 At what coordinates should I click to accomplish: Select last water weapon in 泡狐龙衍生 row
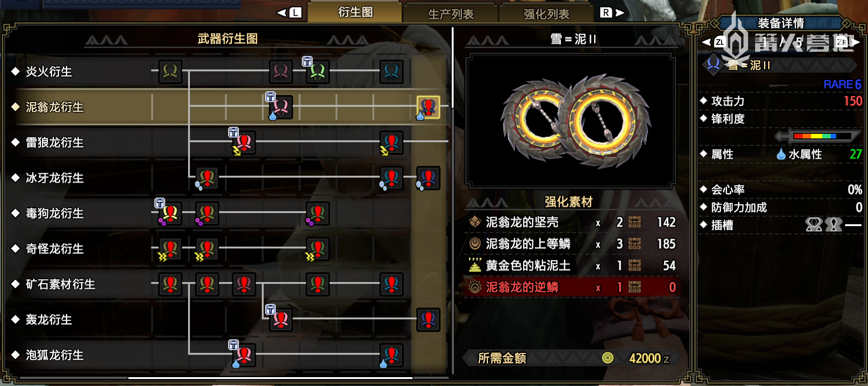(392, 355)
